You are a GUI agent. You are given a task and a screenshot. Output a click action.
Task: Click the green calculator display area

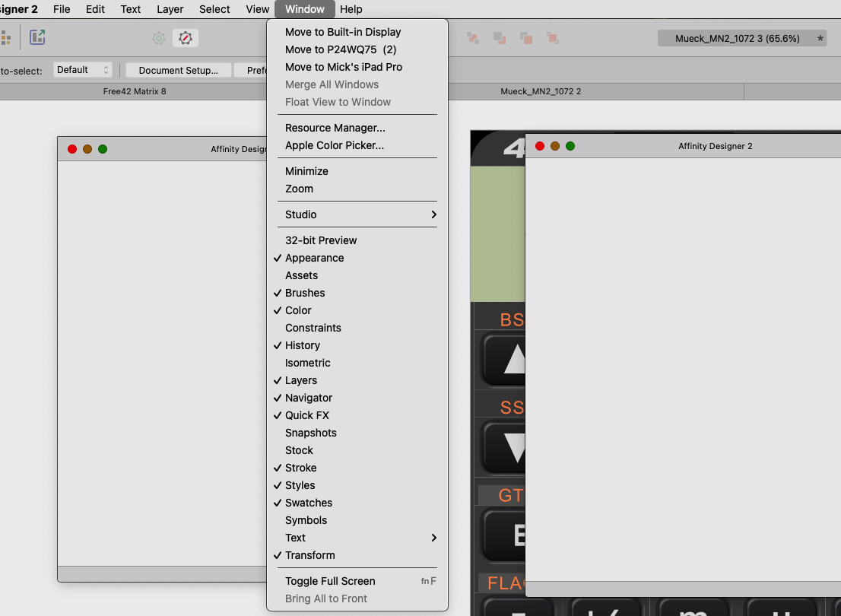(x=498, y=234)
